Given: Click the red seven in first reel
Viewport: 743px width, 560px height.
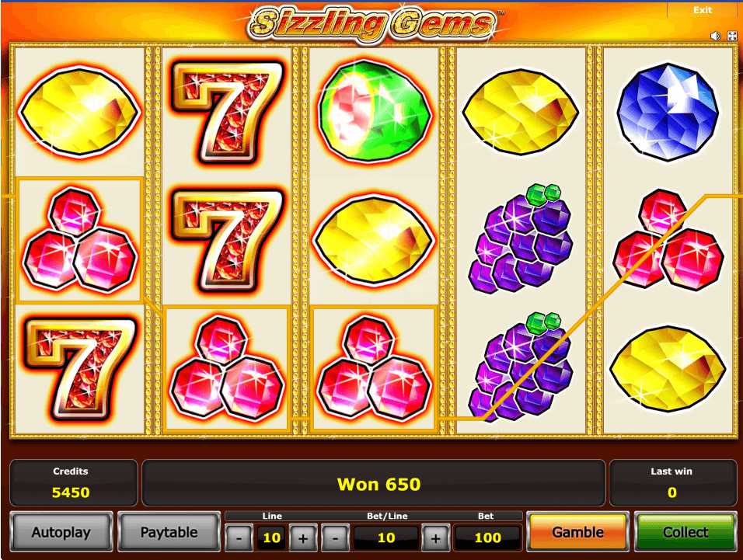Looking at the screenshot, I should point(80,369).
